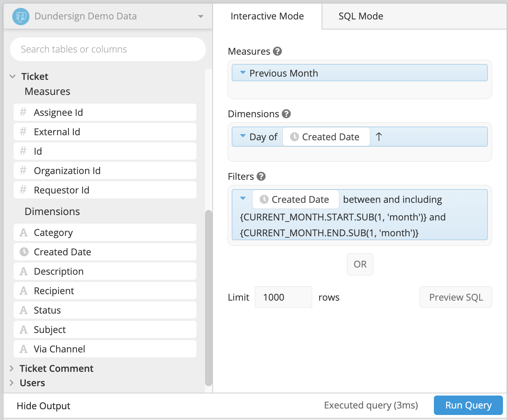The width and height of the screenshot is (508, 420).
Task: Click the hash icon beside Requestor Id
Action: (x=23, y=190)
